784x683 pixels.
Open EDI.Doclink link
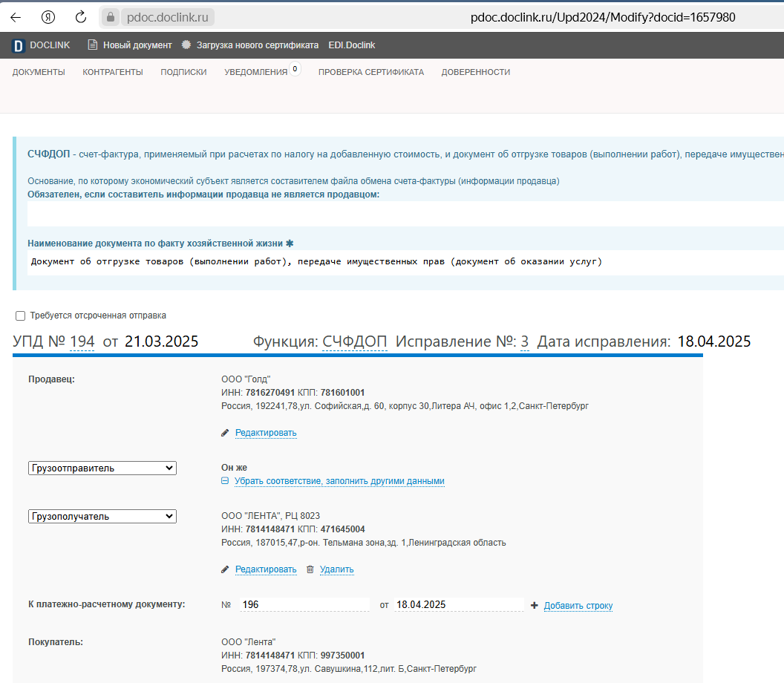[x=351, y=45]
